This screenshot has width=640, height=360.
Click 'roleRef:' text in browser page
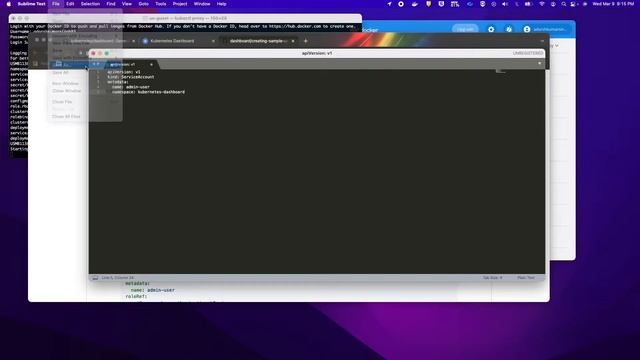coord(136,297)
